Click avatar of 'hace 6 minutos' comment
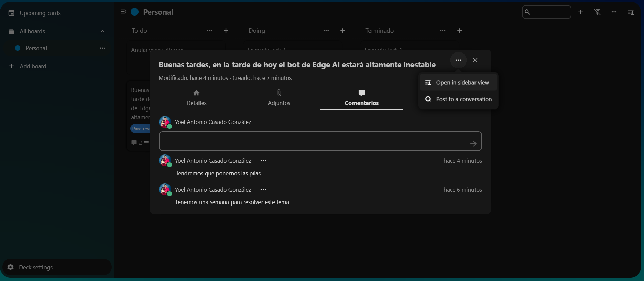This screenshot has height=281, width=644. [x=165, y=190]
